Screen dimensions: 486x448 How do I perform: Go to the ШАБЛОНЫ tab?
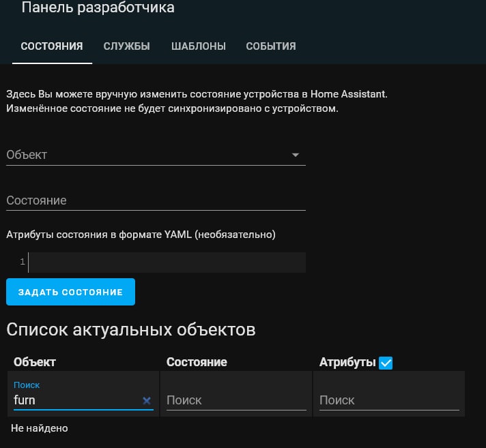click(x=199, y=46)
